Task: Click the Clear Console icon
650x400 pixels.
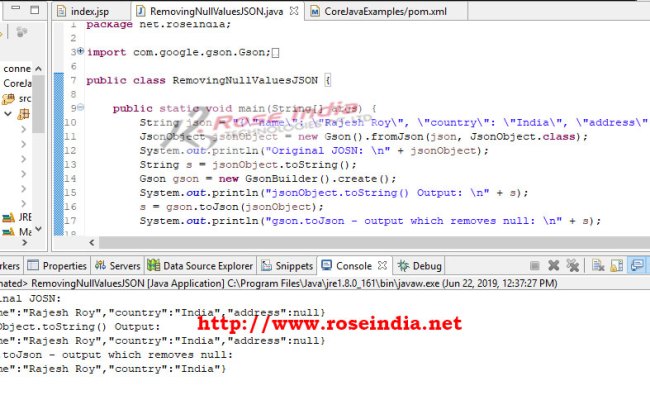Action: click(x=598, y=265)
